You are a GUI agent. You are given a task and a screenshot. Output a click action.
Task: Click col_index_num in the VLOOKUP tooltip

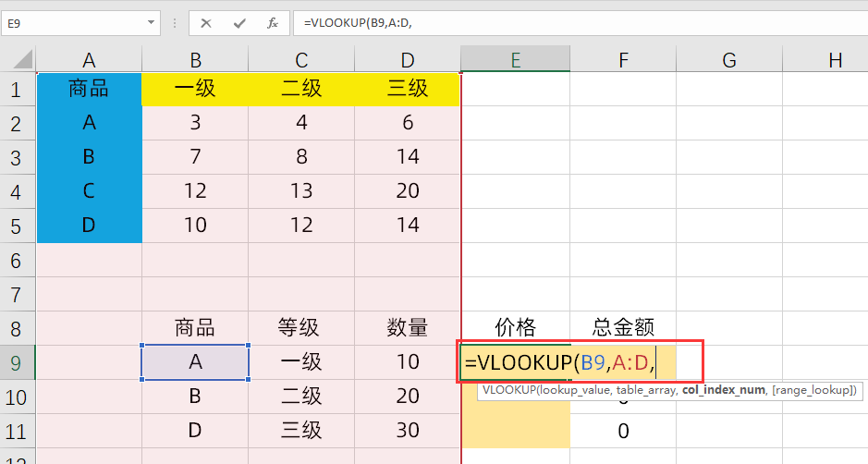tap(724, 390)
